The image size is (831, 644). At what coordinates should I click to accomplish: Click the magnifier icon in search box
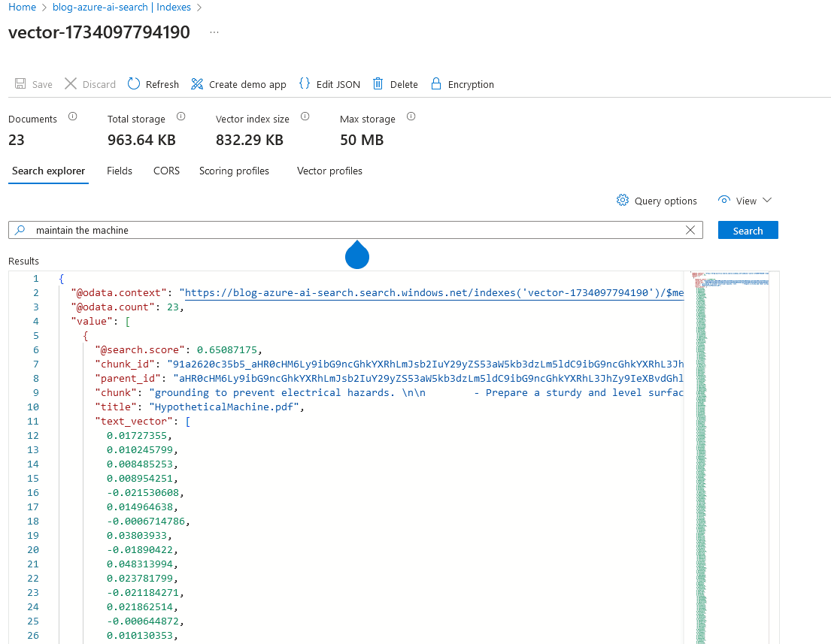click(x=20, y=230)
